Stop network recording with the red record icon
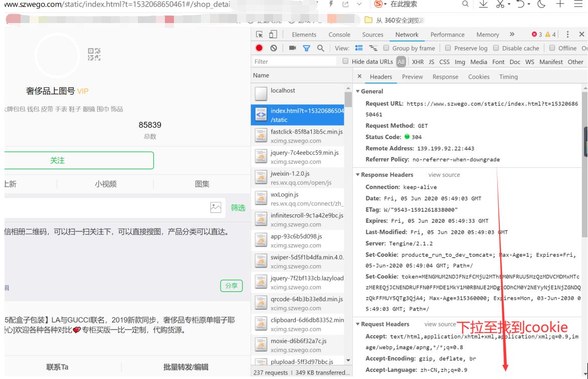The image size is (588, 379). (260, 48)
